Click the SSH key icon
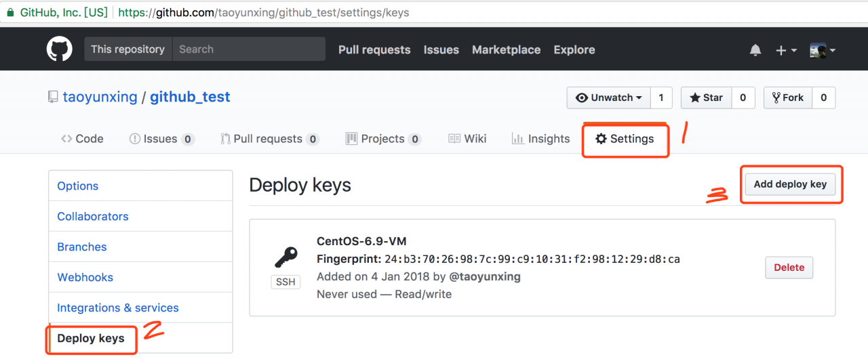 point(285,258)
